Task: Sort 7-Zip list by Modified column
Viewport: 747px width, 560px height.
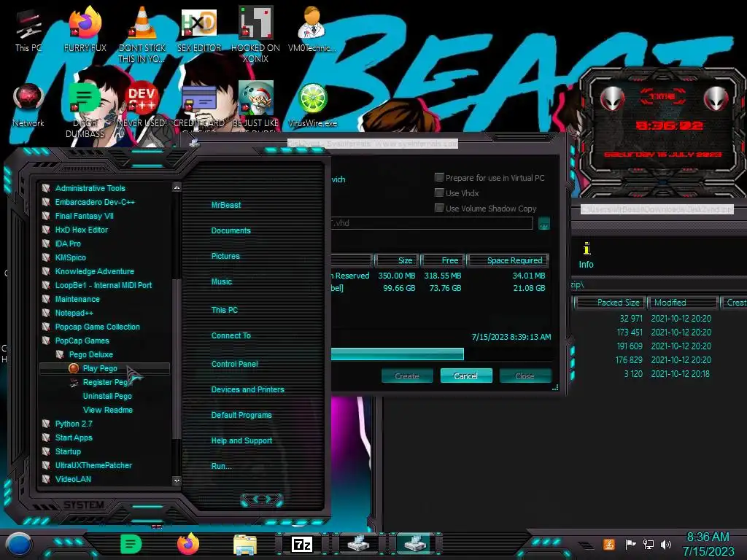Action: (x=683, y=303)
